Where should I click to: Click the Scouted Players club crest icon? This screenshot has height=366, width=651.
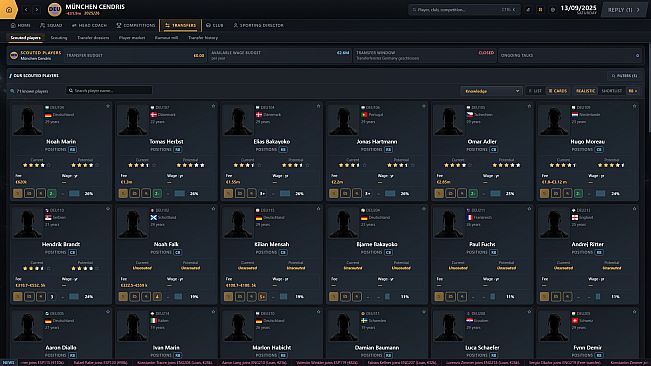coord(14,55)
